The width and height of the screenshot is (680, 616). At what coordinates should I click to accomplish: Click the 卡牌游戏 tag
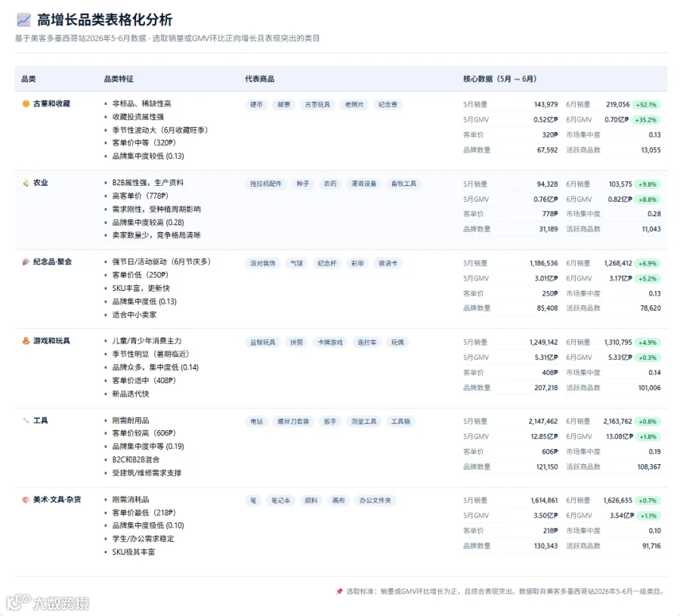coord(330,342)
